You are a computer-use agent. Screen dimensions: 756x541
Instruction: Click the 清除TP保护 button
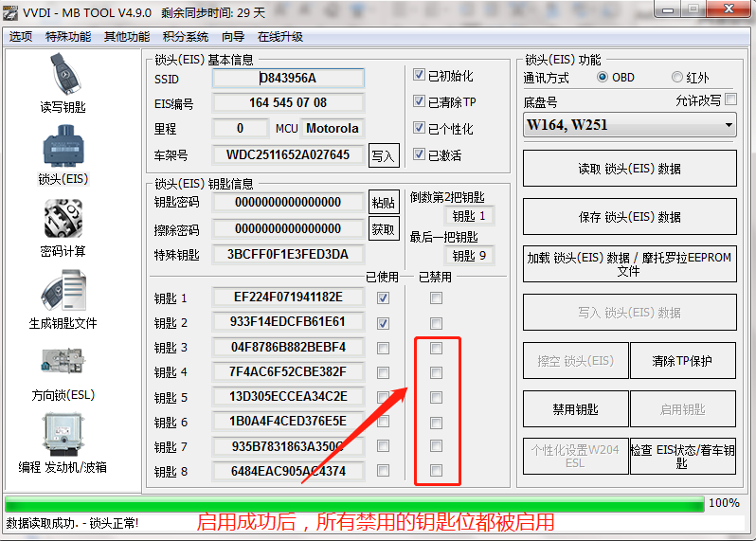point(683,361)
